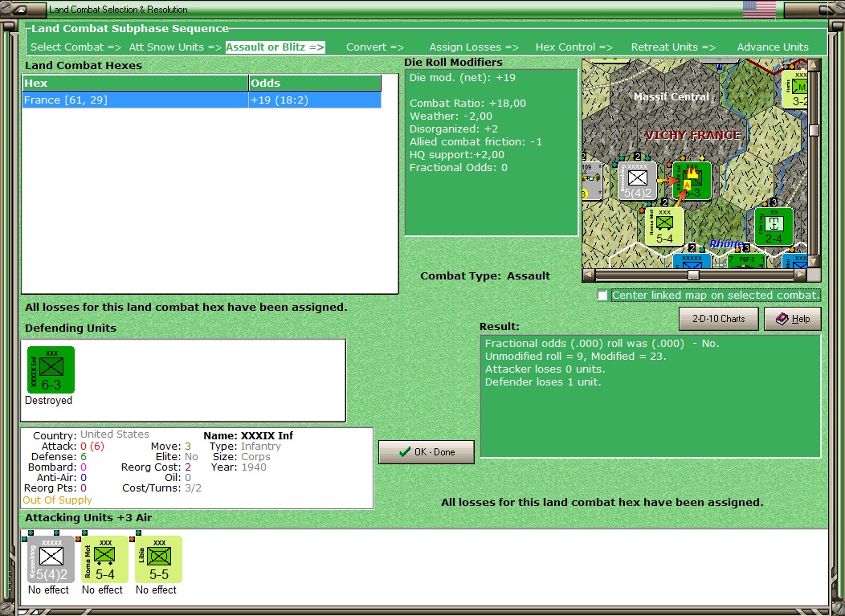Click the blue XXXXX HQ counter on map
The height and width of the screenshot is (616, 845).
pos(692,261)
